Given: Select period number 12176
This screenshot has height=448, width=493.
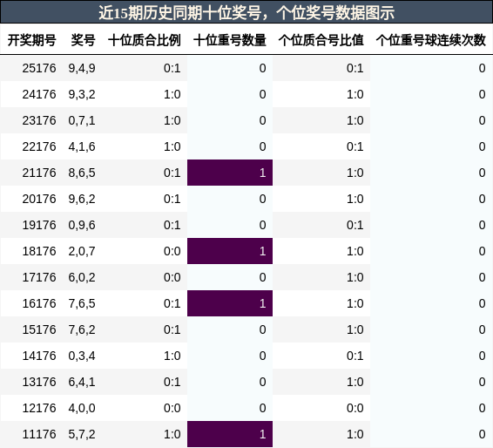Looking at the screenshot, I should pyautogui.click(x=39, y=408).
